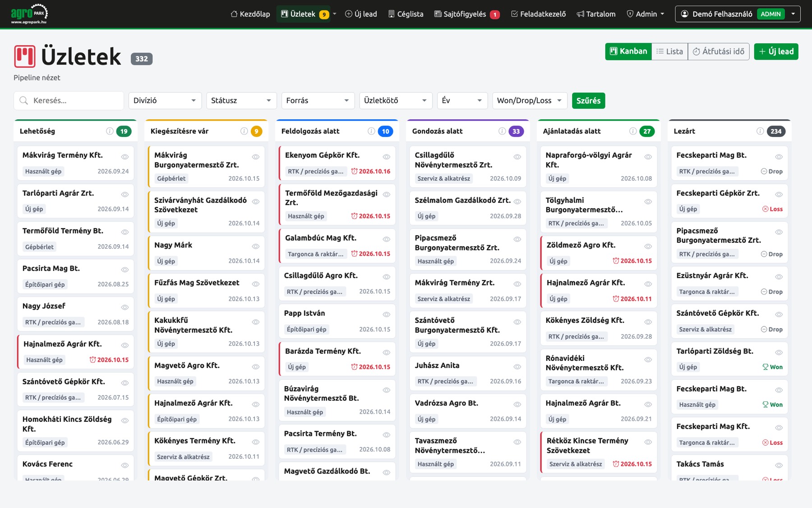The image size is (812, 508).
Task: Switch to the Lista view
Action: pyautogui.click(x=669, y=51)
